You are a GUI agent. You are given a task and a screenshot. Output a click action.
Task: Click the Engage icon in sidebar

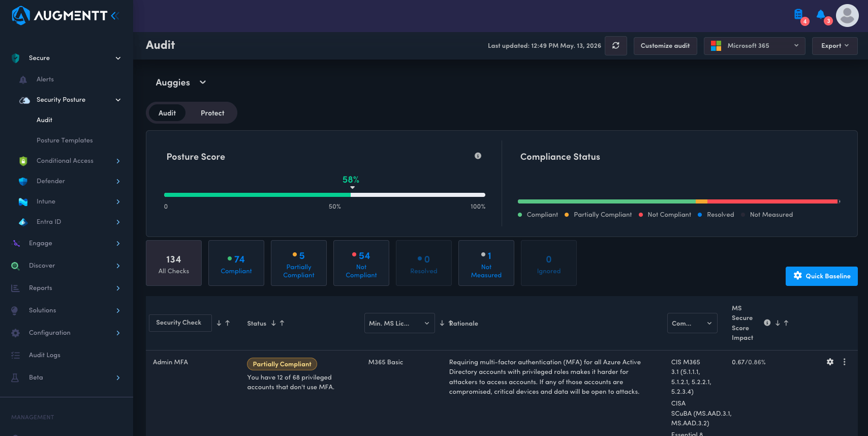[16, 243]
